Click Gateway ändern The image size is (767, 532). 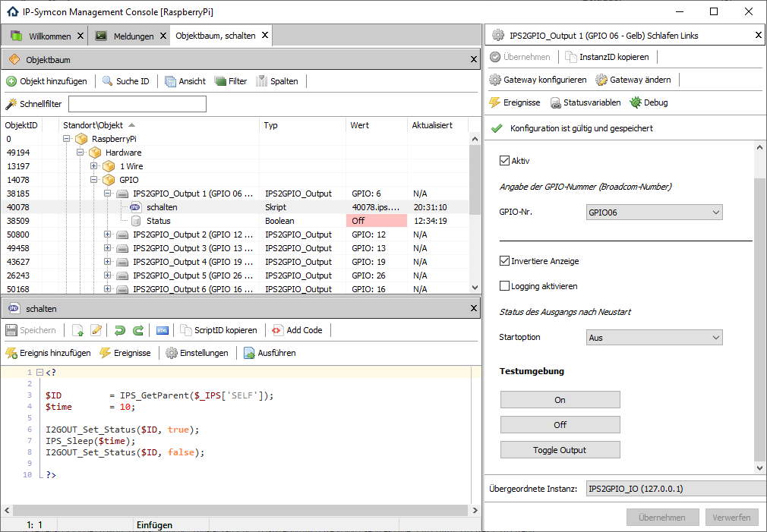tap(633, 80)
